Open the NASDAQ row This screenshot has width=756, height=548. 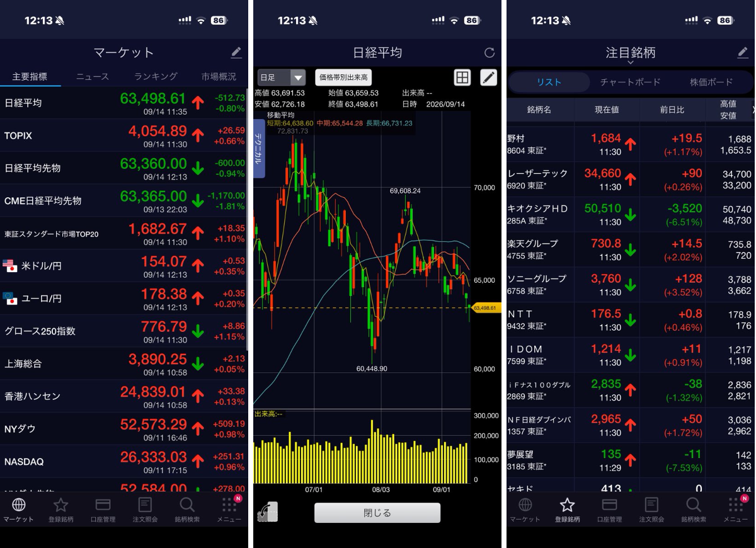pyautogui.click(x=124, y=462)
